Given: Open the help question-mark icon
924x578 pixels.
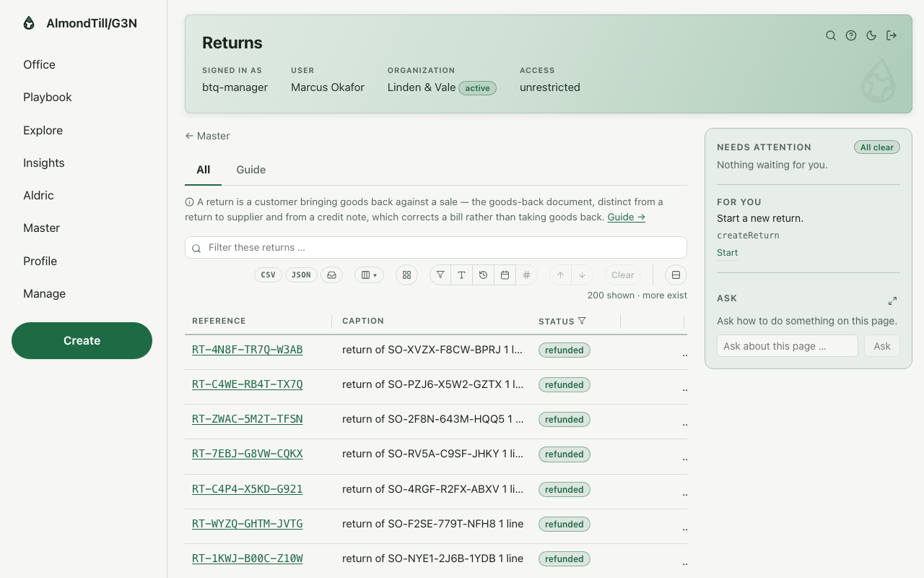Looking at the screenshot, I should (851, 35).
